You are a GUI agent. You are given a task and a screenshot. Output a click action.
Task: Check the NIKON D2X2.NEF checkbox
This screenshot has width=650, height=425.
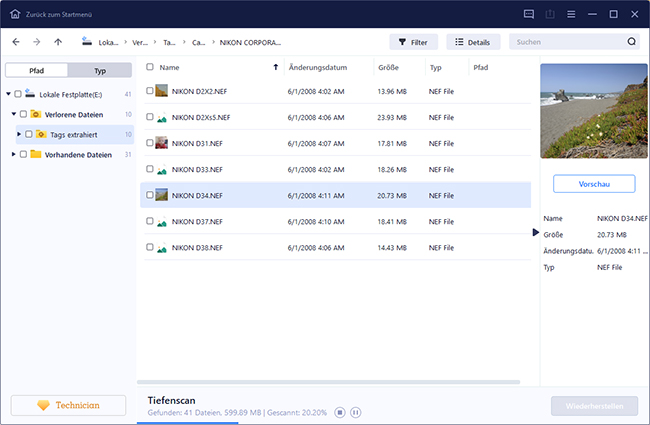point(150,90)
